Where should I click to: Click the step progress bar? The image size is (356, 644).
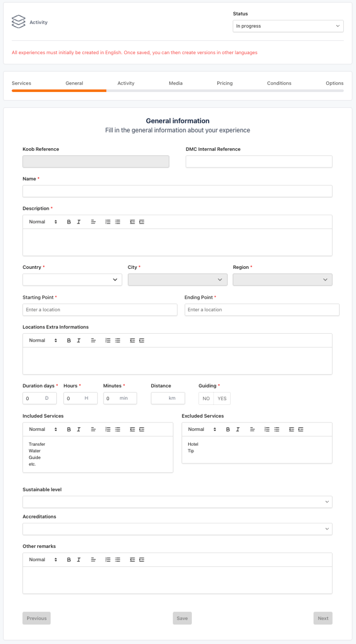tap(177, 91)
